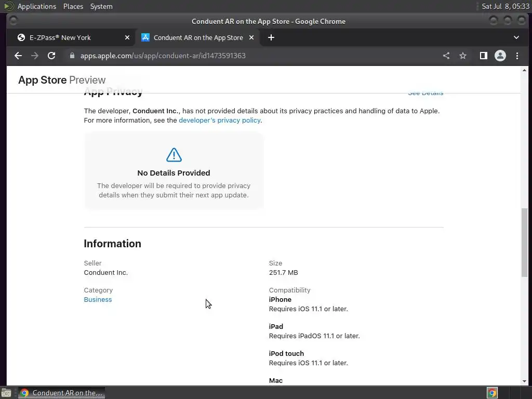
Task: Click the scrollbar down arrow
Action: (524, 381)
